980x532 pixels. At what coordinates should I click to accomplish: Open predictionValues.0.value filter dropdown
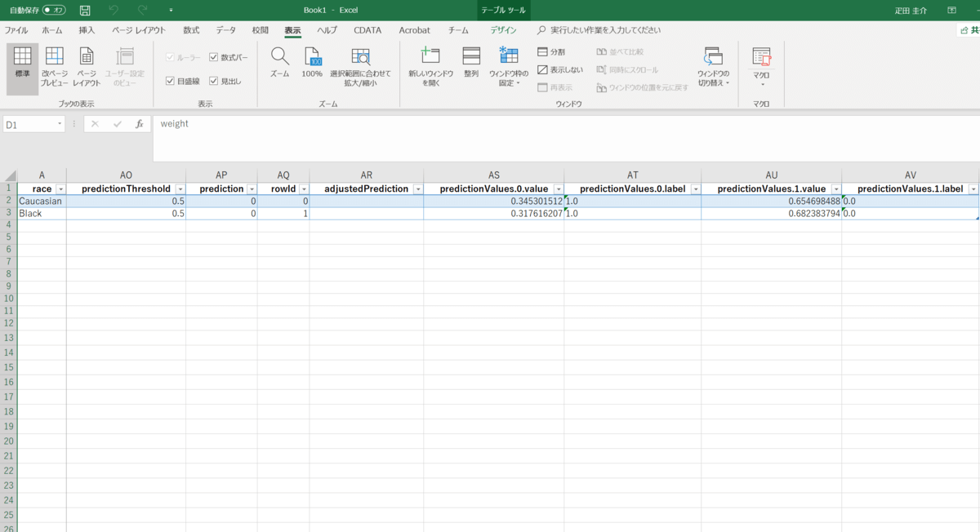[x=558, y=189]
